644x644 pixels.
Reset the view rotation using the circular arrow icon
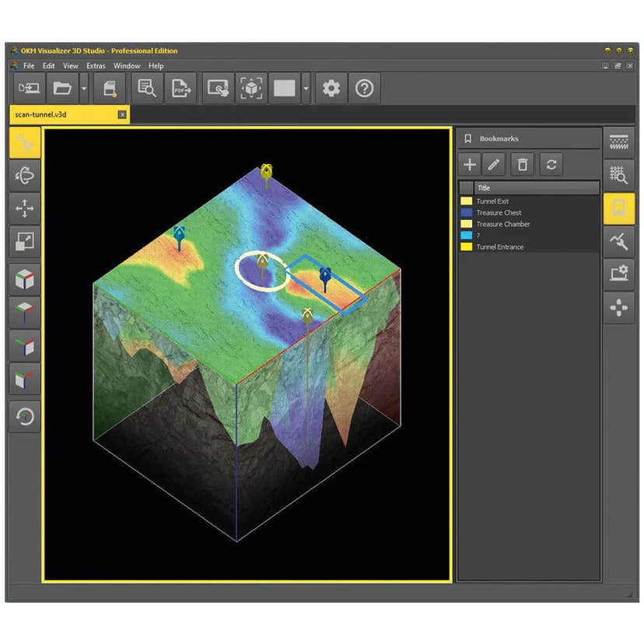(23, 418)
